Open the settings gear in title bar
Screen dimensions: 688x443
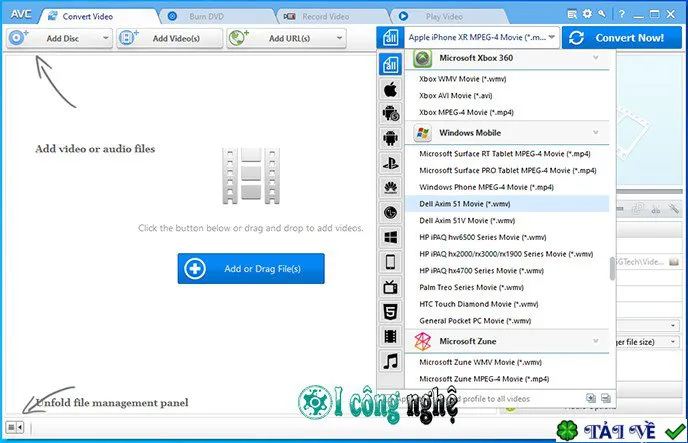click(587, 14)
